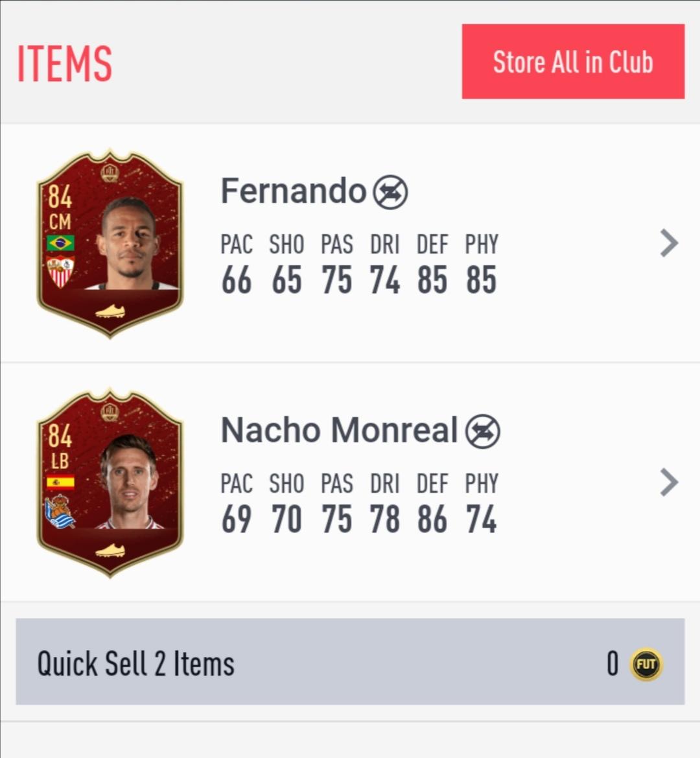Viewport: 700px width, 758px height.
Task: Open the Fernando player name row
Action: [350, 243]
